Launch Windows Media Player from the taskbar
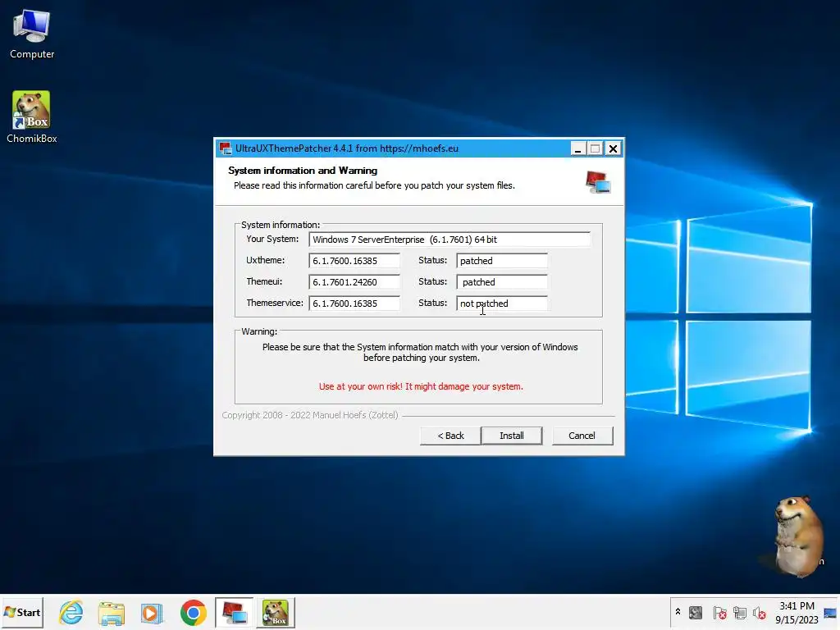This screenshot has height=630, width=840. click(x=152, y=612)
